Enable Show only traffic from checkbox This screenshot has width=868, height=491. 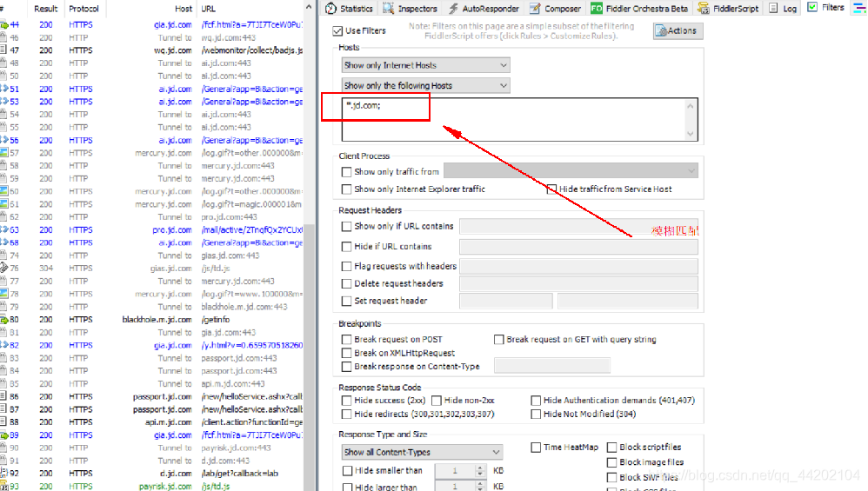point(346,172)
